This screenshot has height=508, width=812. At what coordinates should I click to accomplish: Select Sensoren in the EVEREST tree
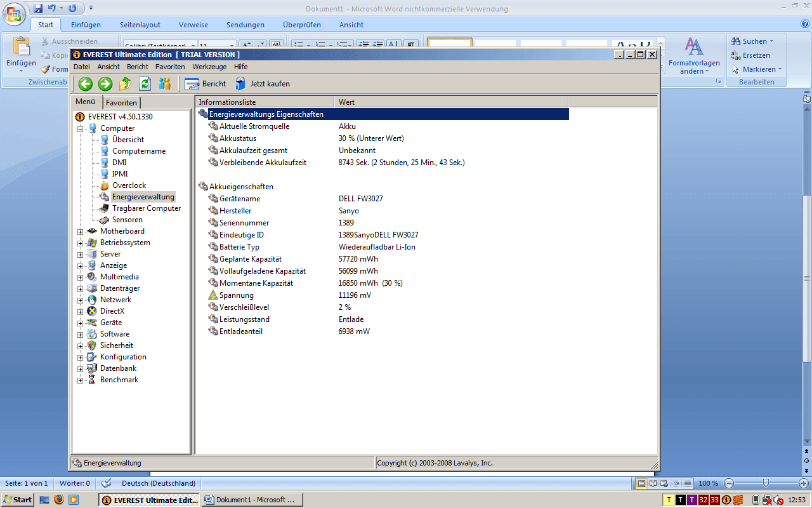tap(127, 220)
